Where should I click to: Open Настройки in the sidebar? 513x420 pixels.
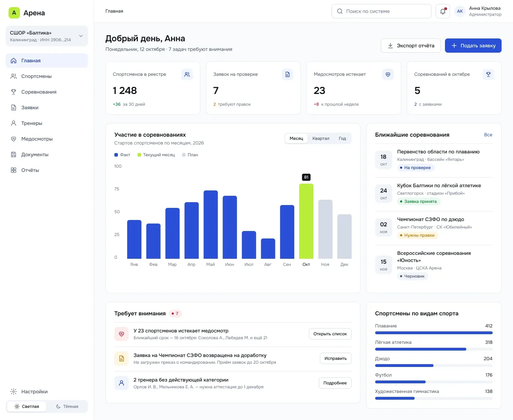pyautogui.click(x=47, y=392)
